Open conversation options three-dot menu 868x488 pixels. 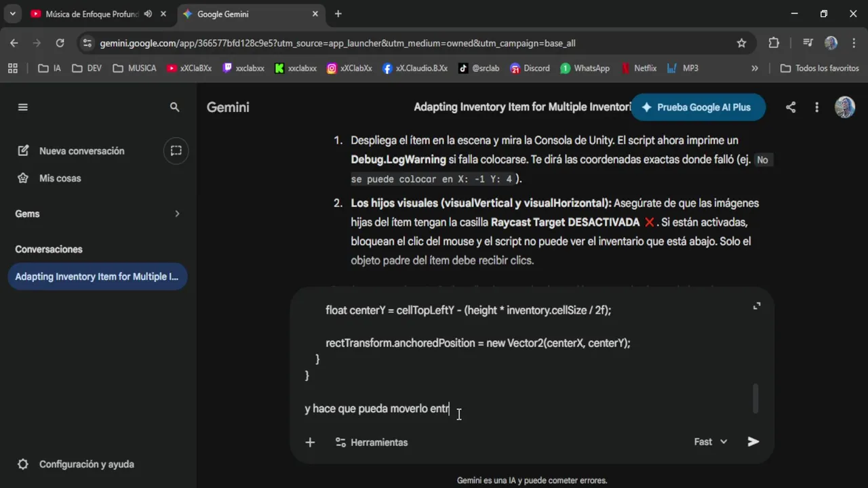click(817, 107)
